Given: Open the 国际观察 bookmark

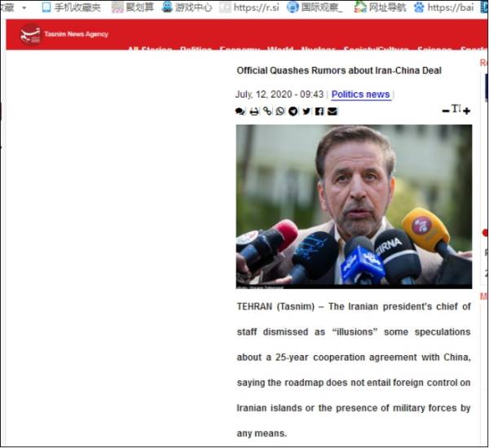Looking at the screenshot, I should tap(315, 7).
